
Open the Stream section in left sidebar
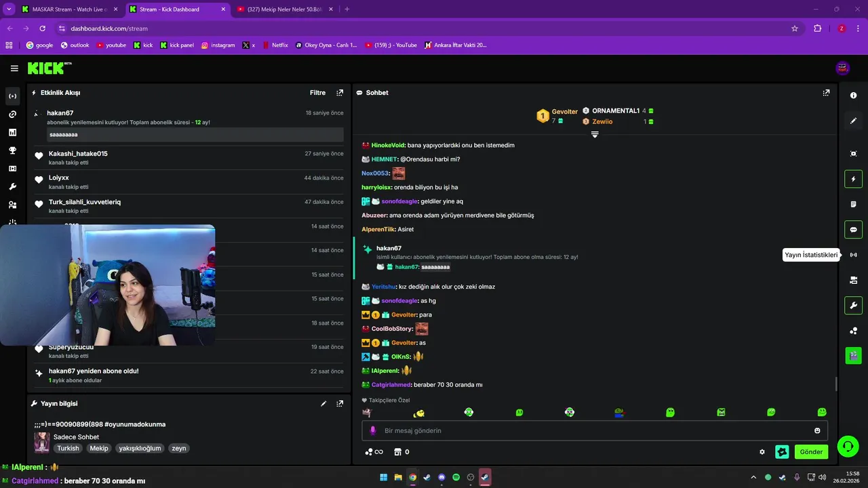pos(12,96)
